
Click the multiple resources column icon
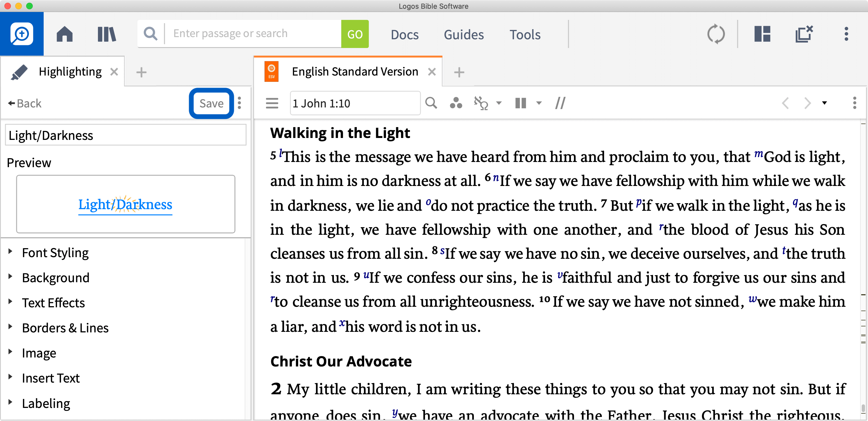520,103
